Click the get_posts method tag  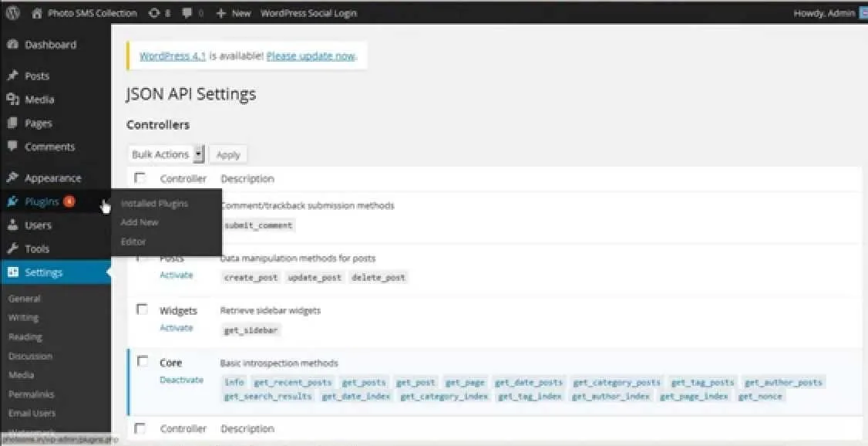(x=364, y=382)
